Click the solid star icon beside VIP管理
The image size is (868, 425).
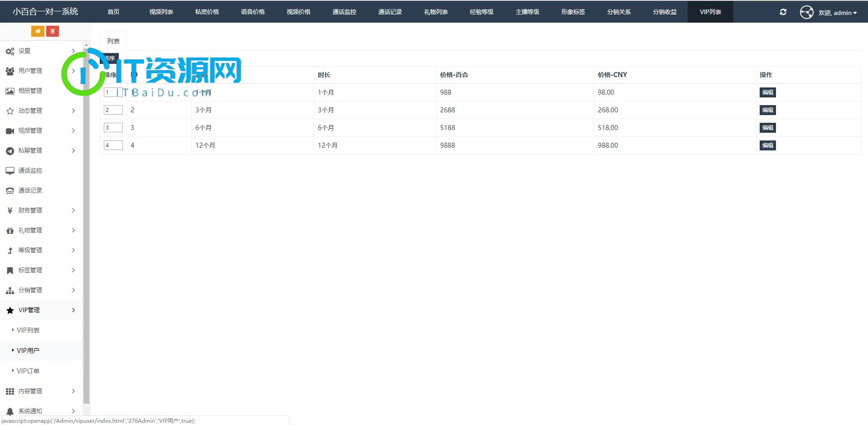(x=10, y=310)
